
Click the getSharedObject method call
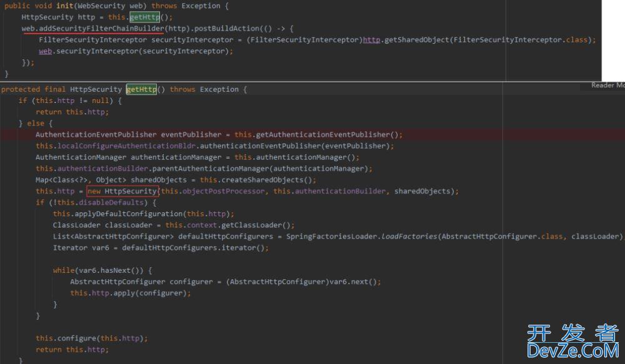[416, 40]
